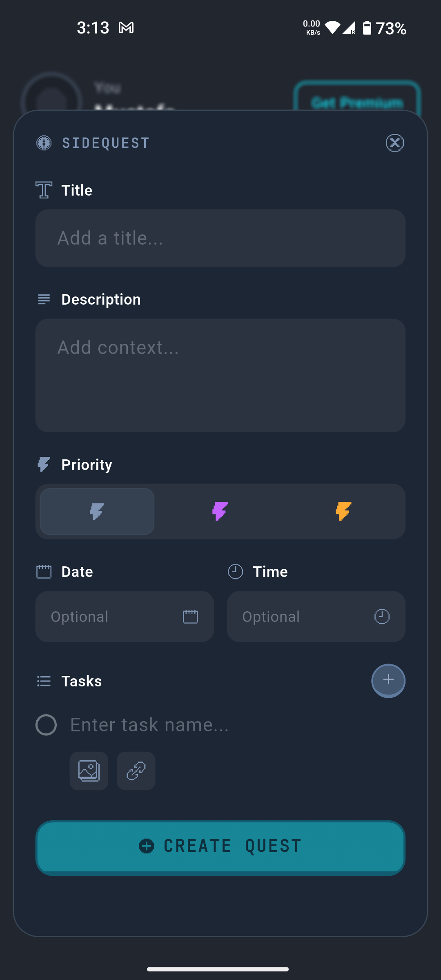Mark the task's circular checkbox complete
Screen dimensions: 441x980
tap(46, 725)
